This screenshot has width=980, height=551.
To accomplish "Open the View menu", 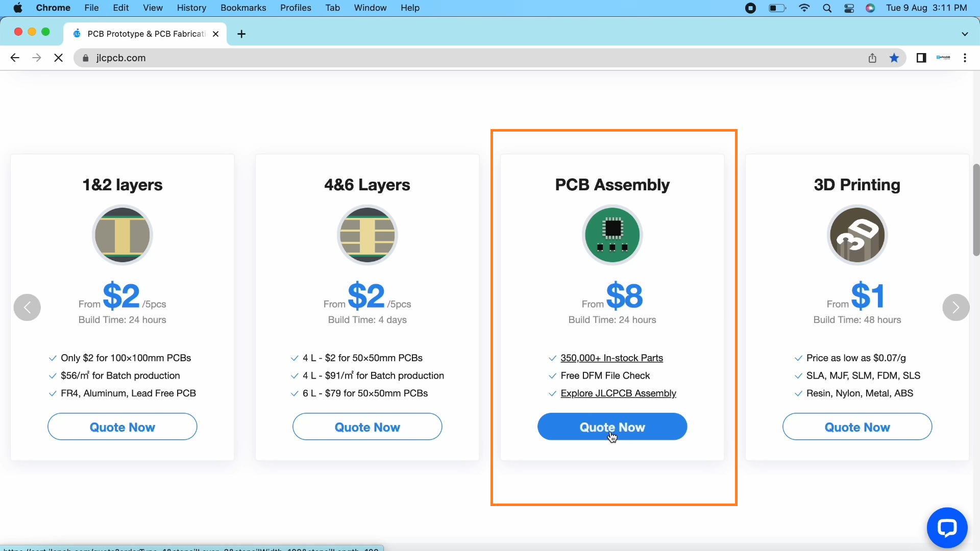I will point(153,8).
